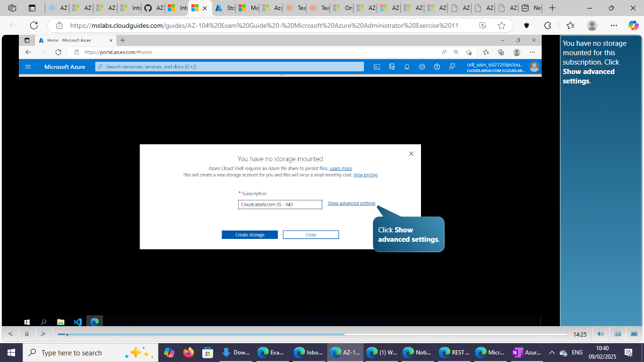The width and height of the screenshot is (644, 362).
Task: Open File Explorer in the lab taskbar
Action: [x=61, y=322]
